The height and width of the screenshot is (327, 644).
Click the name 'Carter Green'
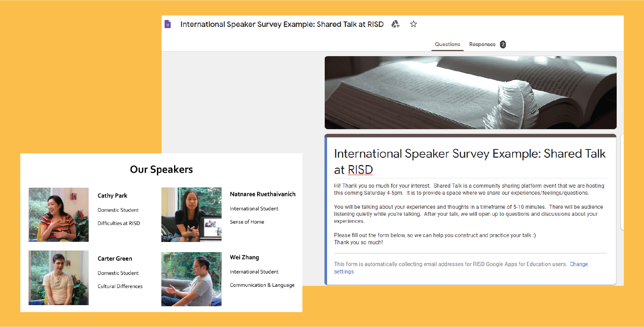[115, 258]
